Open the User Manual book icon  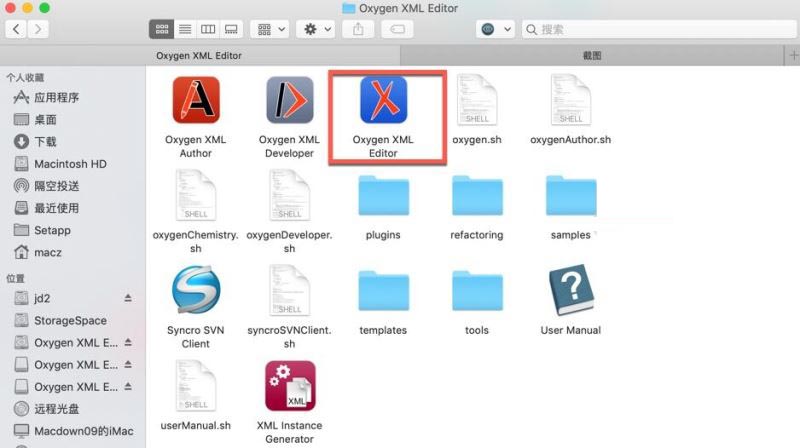tap(571, 290)
